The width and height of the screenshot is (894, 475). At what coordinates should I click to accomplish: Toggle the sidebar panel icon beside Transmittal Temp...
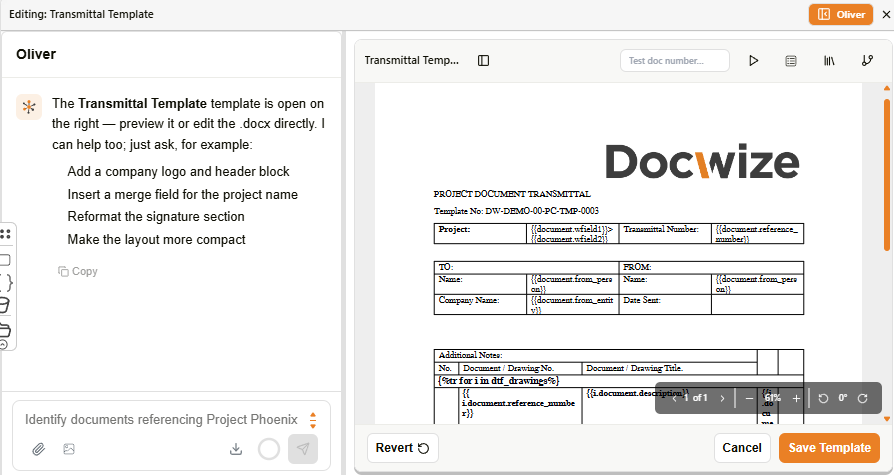click(x=483, y=60)
